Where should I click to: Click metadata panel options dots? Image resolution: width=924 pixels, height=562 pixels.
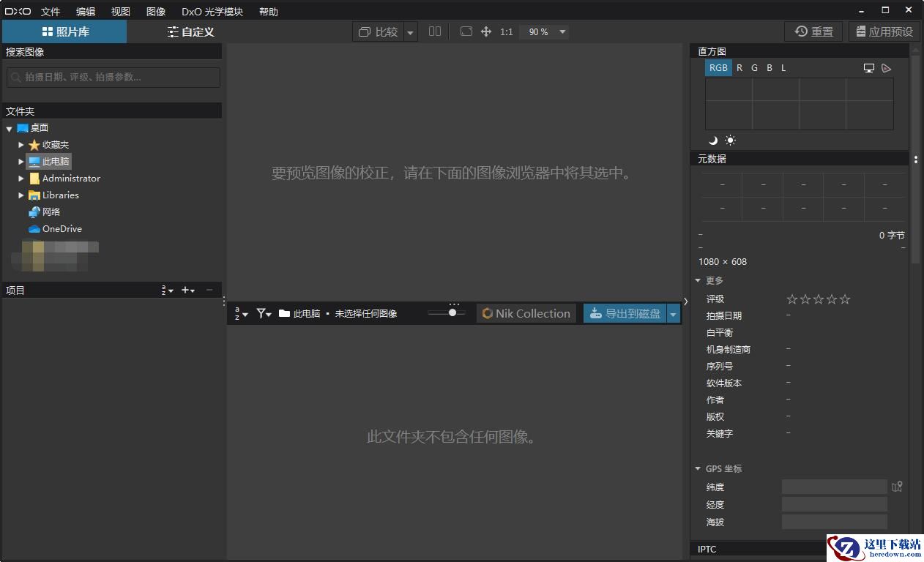(915, 159)
